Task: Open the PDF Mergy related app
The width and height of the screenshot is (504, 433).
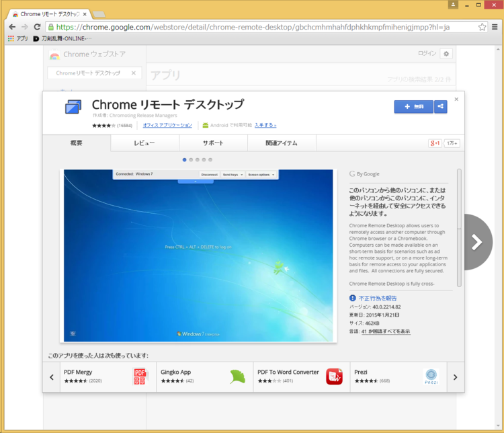Action: [x=108, y=377]
